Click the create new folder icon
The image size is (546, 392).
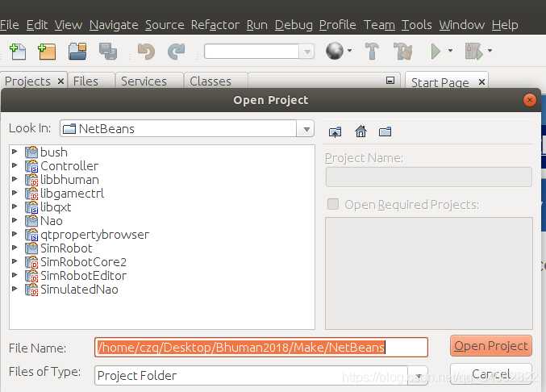386,131
